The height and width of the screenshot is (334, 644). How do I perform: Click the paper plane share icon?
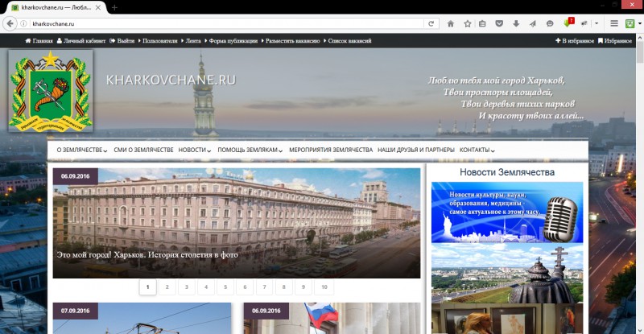[x=533, y=24]
